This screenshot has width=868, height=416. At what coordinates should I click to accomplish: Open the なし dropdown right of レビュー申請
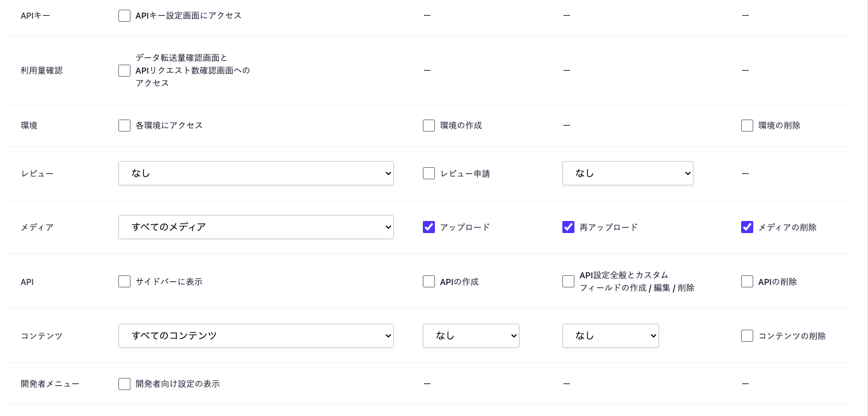coord(627,173)
